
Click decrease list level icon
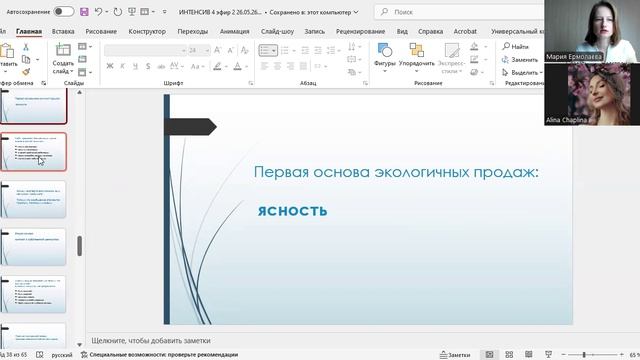point(305,50)
